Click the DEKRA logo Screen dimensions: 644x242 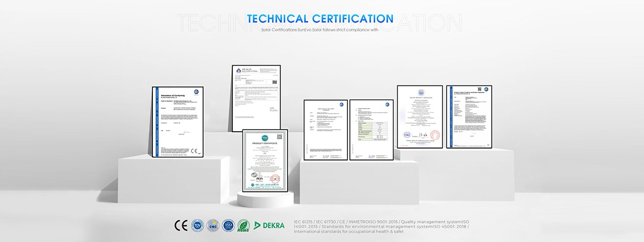[x=269, y=225]
